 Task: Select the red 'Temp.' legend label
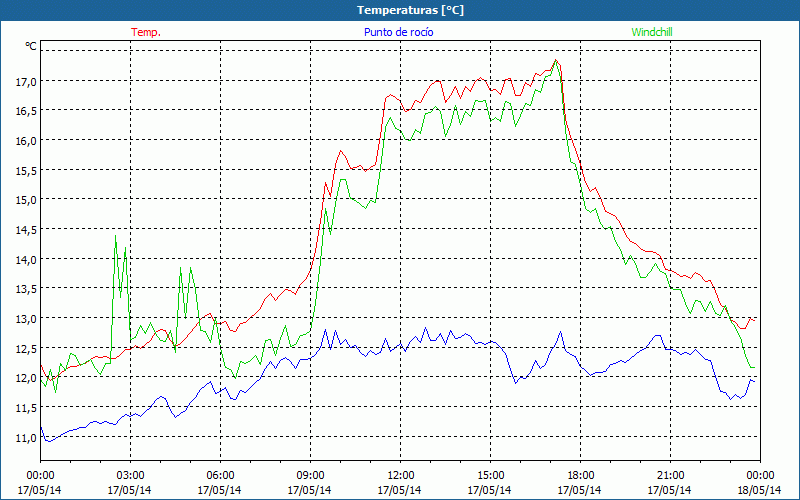click(x=146, y=32)
